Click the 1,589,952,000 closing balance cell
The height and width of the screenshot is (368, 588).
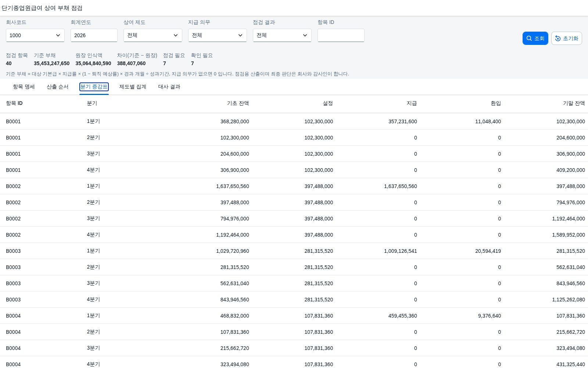click(568, 235)
